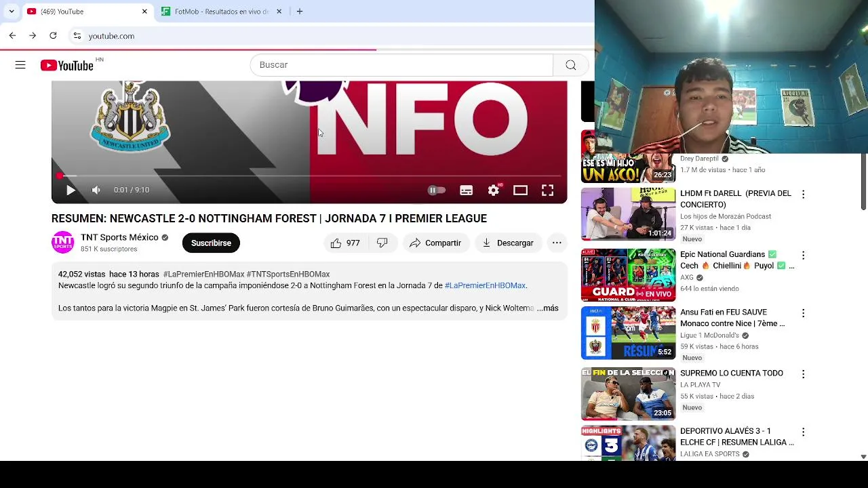Screen dimensions: 868x488
Task: Open Ansu Fati en FEU SAUVE title
Action: coord(732,319)
